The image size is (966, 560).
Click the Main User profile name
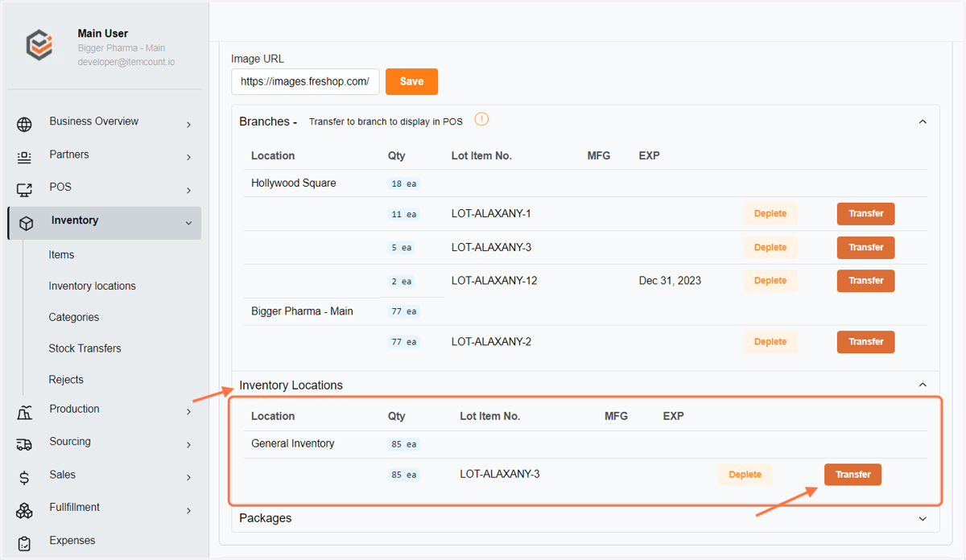(x=102, y=34)
